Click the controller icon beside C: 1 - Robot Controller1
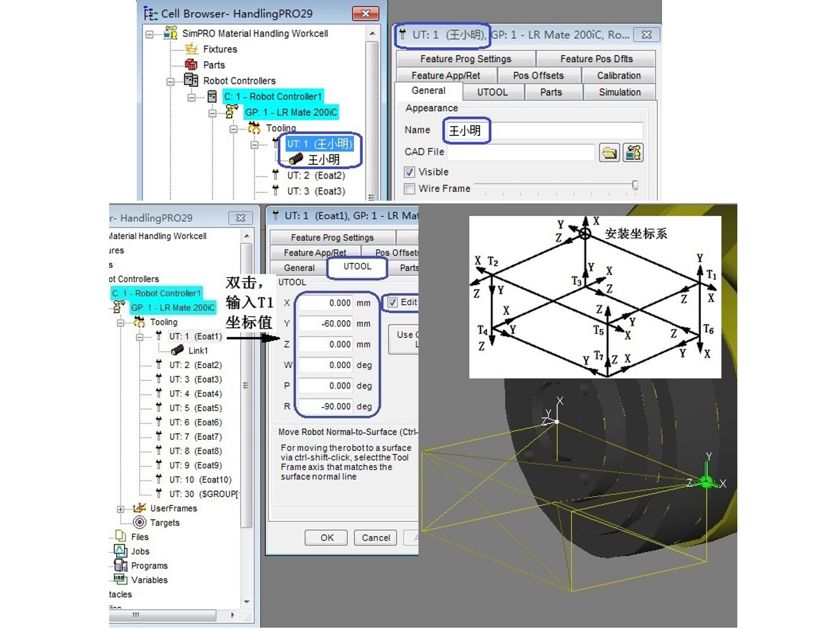 212,96
